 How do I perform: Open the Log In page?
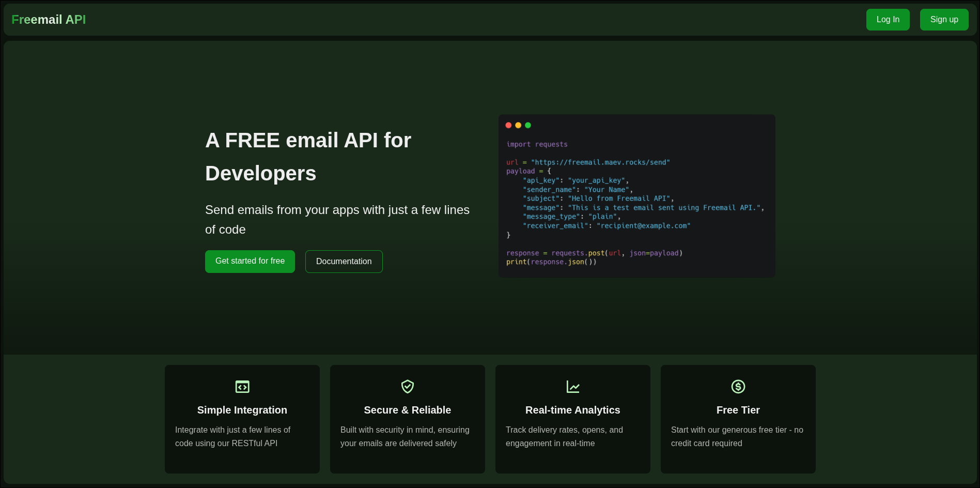click(888, 20)
